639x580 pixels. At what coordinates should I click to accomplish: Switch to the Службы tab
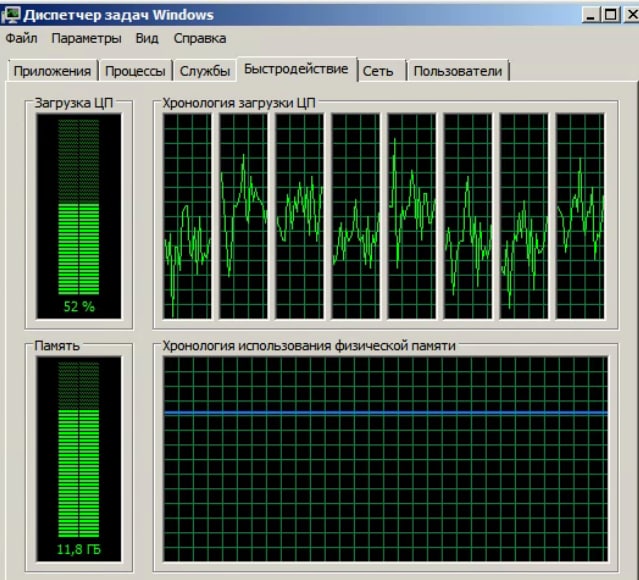coord(205,71)
